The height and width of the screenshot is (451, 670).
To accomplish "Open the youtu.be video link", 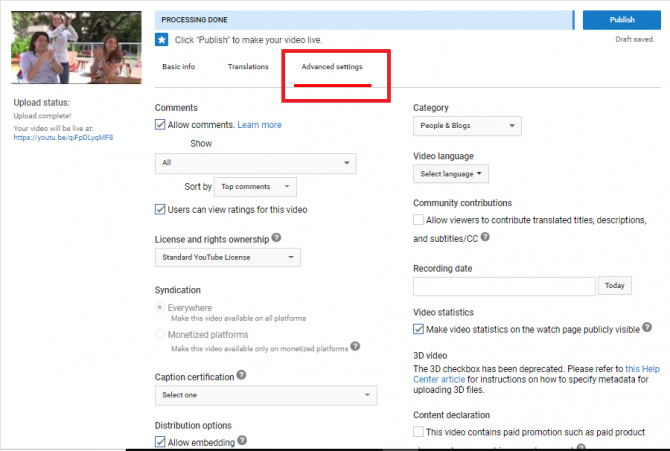I will coord(63,137).
